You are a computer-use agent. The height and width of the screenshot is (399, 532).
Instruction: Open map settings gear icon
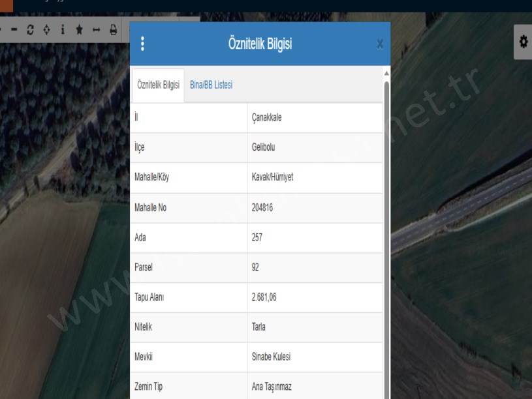coord(523,42)
